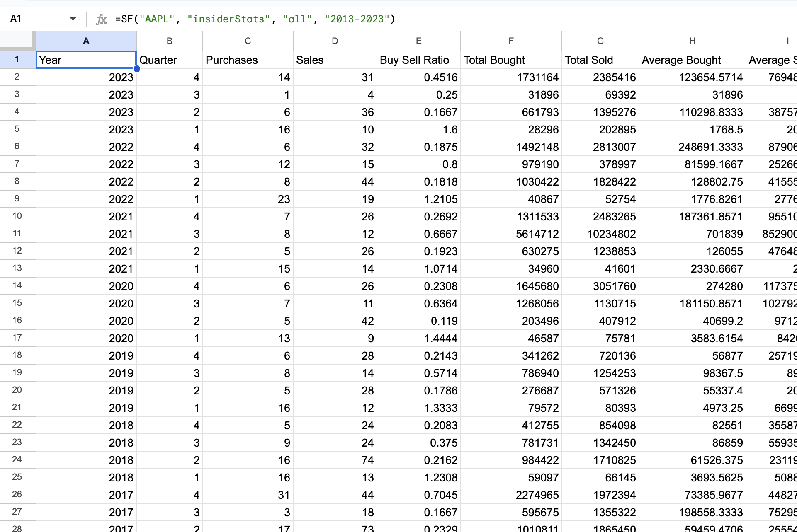Select the cell containing 0.4516
This screenshot has width=797, height=532.
click(x=418, y=77)
